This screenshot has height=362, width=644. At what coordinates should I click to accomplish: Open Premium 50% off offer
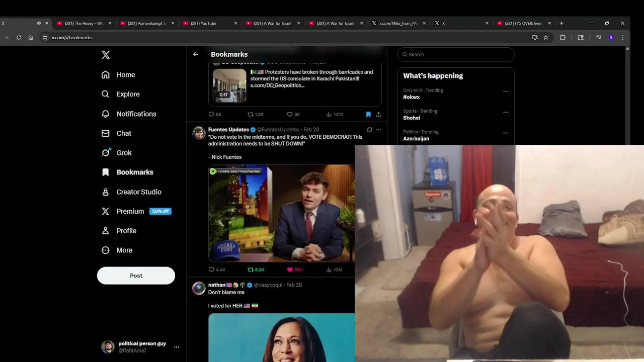136,211
